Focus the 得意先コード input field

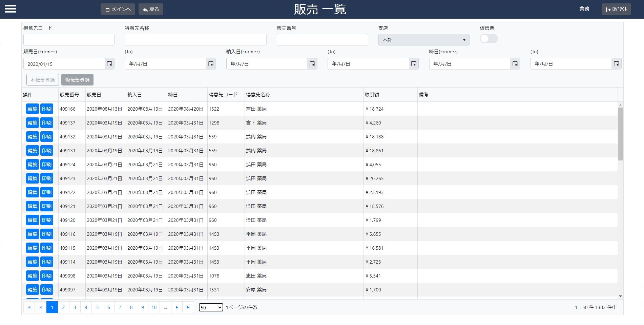[69, 40]
